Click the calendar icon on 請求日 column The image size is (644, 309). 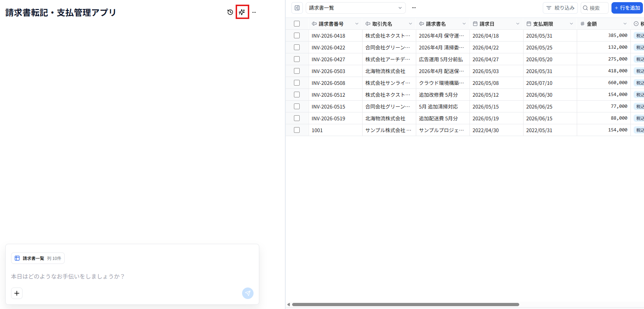pyautogui.click(x=475, y=24)
